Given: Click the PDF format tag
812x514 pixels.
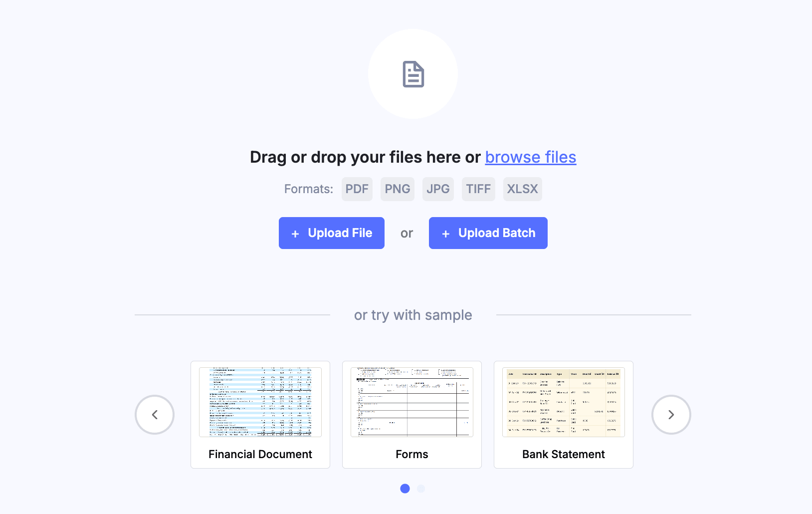Looking at the screenshot, I should coord(357,189).
